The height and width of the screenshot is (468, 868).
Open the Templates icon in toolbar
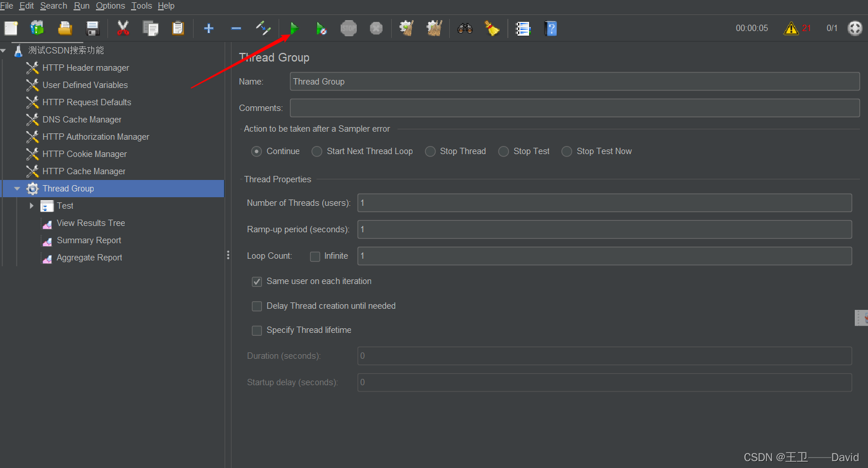point(37,28)
